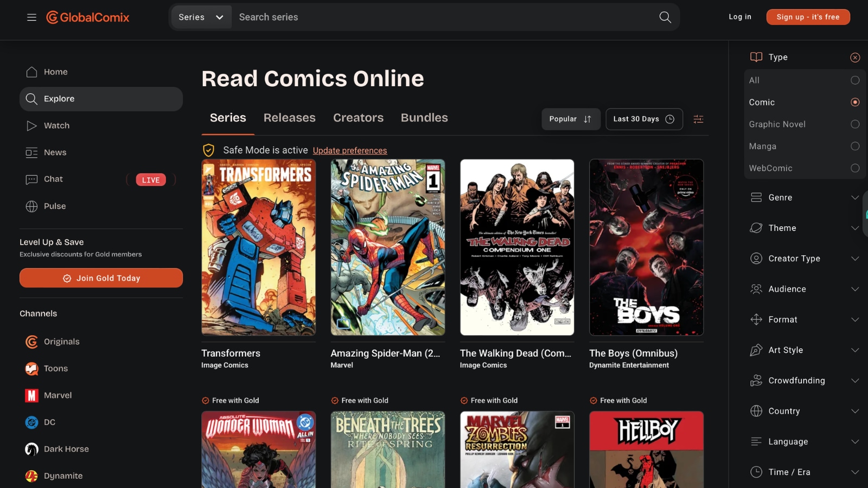868x488 pixels.
Task: Open the Series search scope dropdown
Action: click(x=201, y=17)
